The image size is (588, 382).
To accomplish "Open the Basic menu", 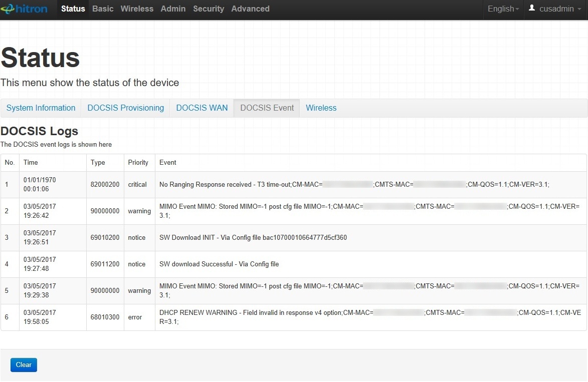I will pyautogui.click(x=102, y=9).
